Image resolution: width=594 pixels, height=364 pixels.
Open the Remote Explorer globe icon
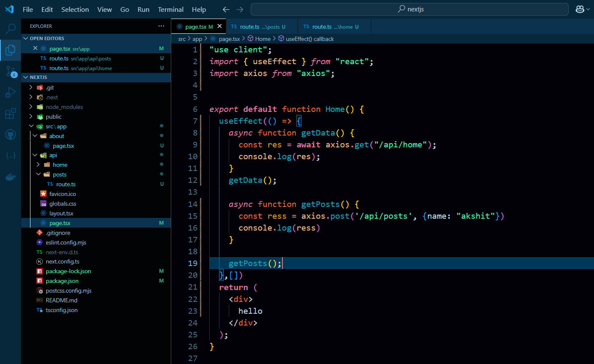coord(10,134)
